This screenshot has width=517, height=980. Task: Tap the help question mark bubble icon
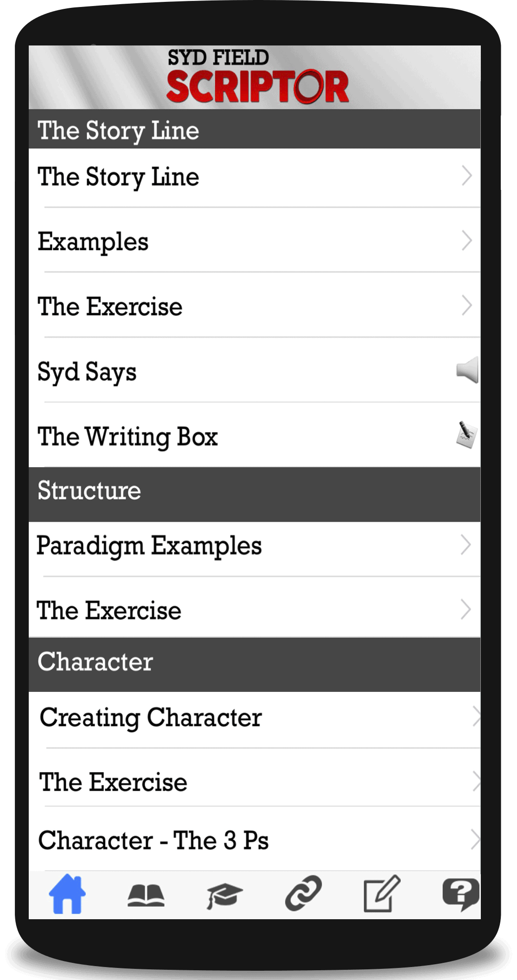click(x=461, y=897)
